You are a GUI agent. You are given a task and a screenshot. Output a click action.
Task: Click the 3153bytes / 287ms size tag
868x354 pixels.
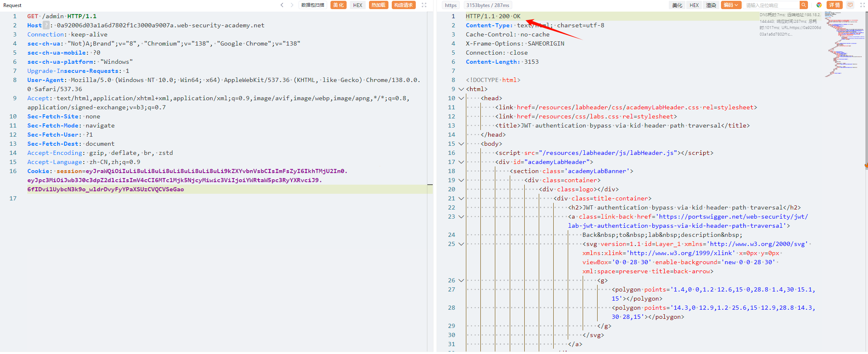[487, 5]
